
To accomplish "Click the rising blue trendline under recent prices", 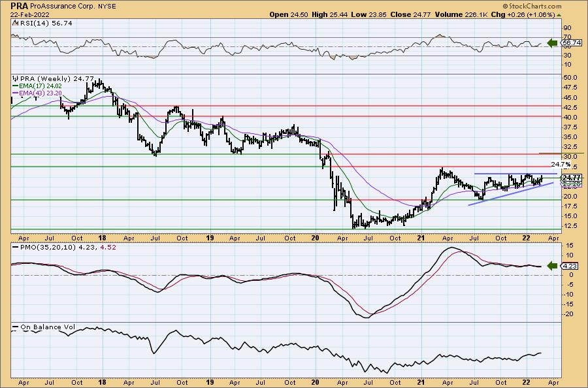I will click(511, 194).
